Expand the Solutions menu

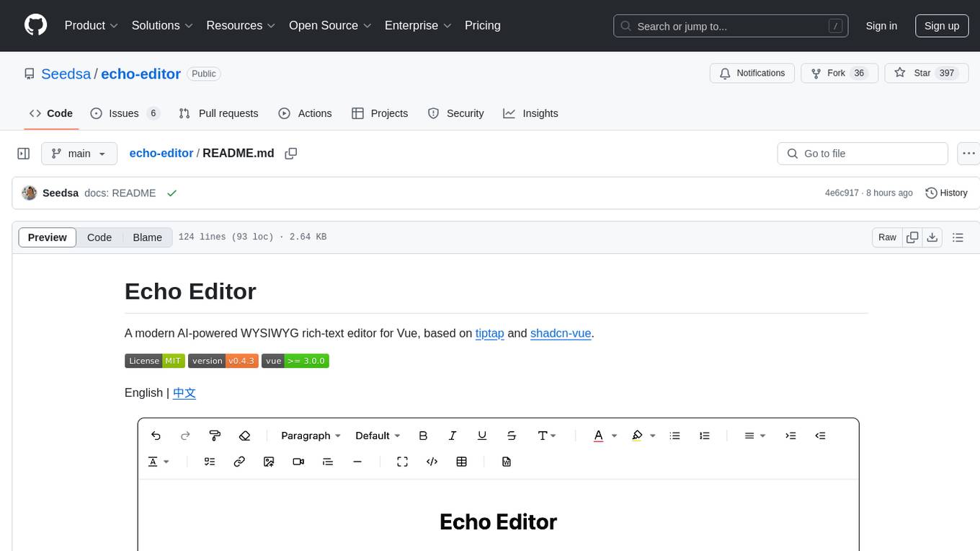(x=163, y=25)
